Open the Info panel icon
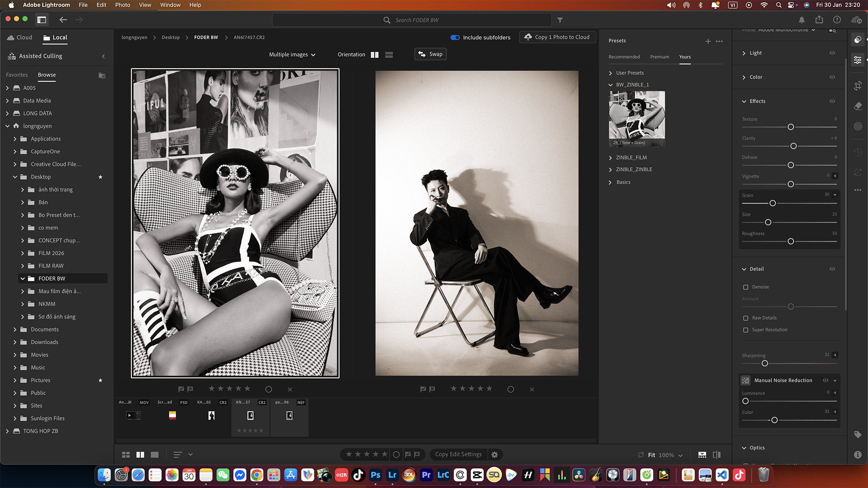Screen dimensions: 868x488 [858, 455]
